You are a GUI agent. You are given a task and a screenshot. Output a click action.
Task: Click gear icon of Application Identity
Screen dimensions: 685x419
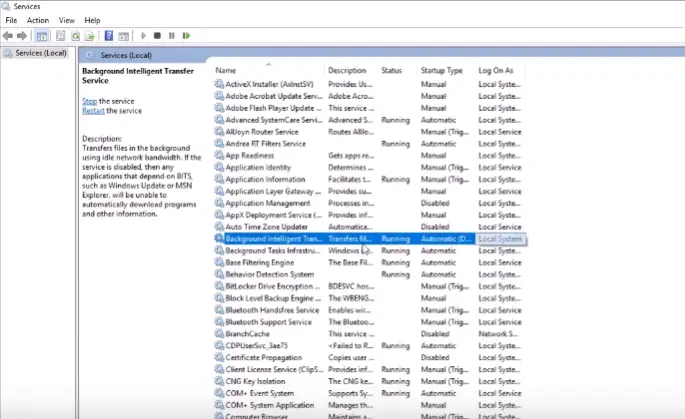pyautogui.click(x=219, y=167)
